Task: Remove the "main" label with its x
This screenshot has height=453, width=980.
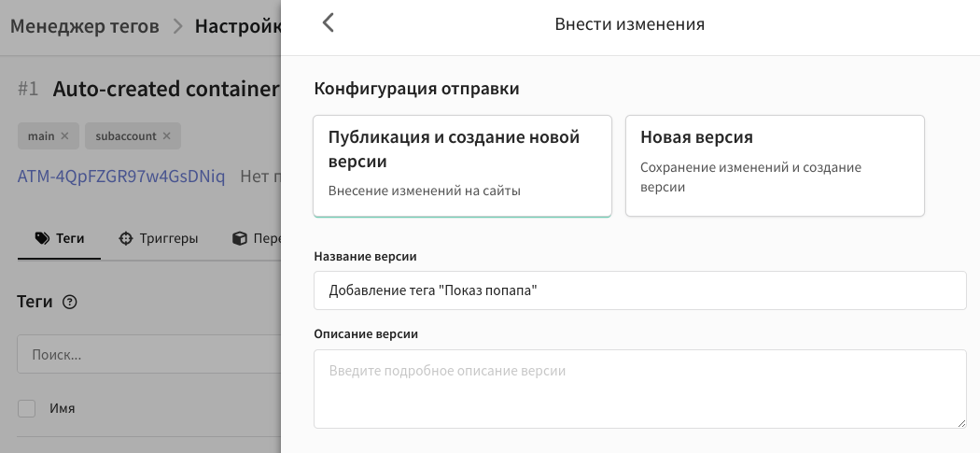Action: click(x=64, y=135)
